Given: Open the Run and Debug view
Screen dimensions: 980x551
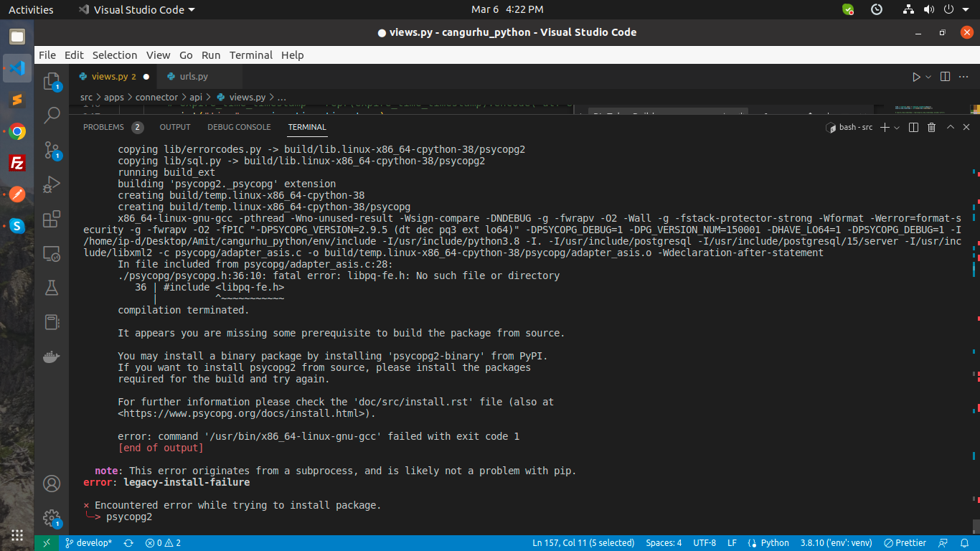Looking at the screenshot, I should pos(52,184).
